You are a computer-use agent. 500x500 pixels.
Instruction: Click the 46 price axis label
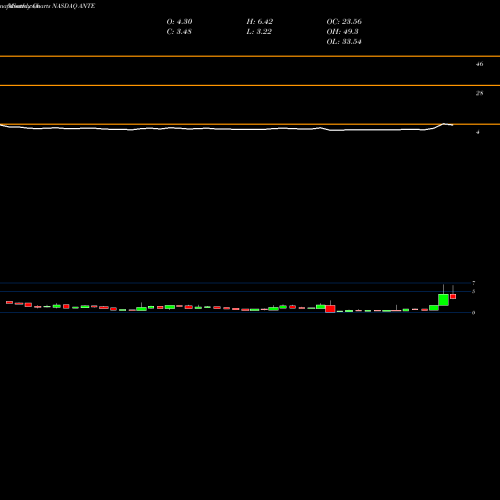point(479,64)
